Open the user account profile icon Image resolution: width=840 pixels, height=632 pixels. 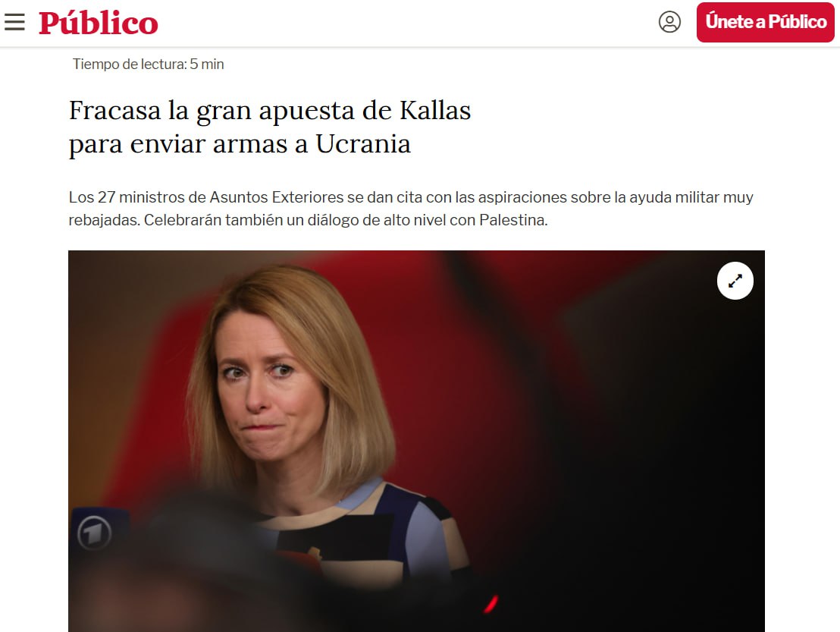[669, 22]
